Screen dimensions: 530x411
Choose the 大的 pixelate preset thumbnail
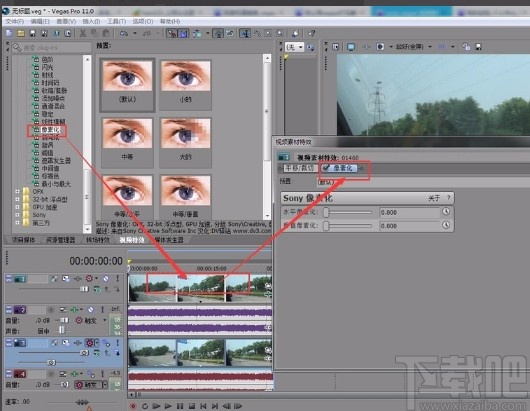[x=186, y=142]
